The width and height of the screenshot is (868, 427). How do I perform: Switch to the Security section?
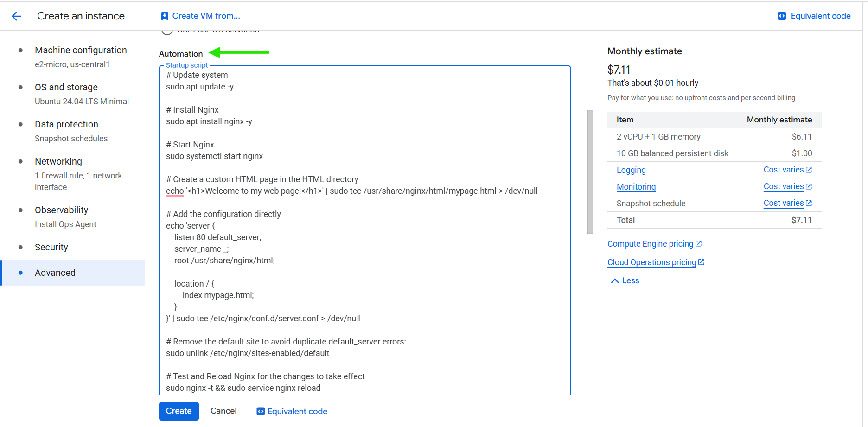pos(51,247)
